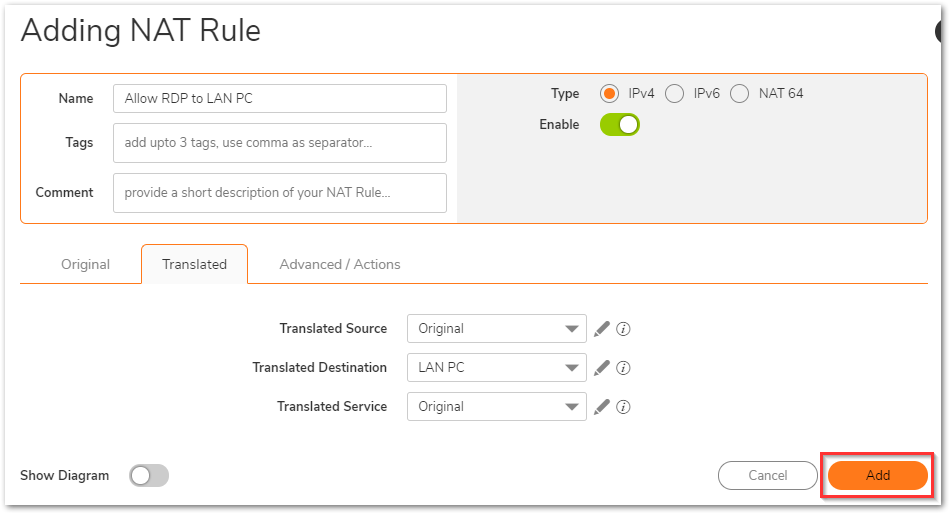Open the Translated Destination dropdown
Screen dimensions: 950x514
[496, 367]
